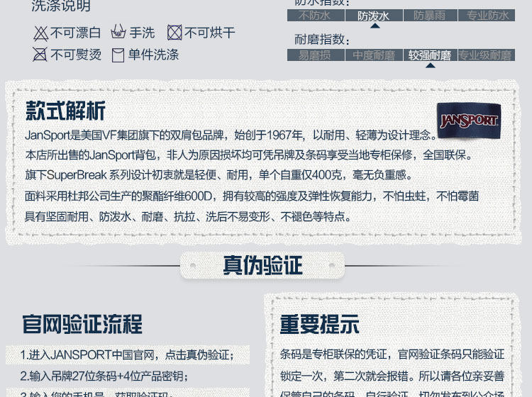Select the 中度耐磨 wear level segment
532x397 pixels.
pos(374,55)
